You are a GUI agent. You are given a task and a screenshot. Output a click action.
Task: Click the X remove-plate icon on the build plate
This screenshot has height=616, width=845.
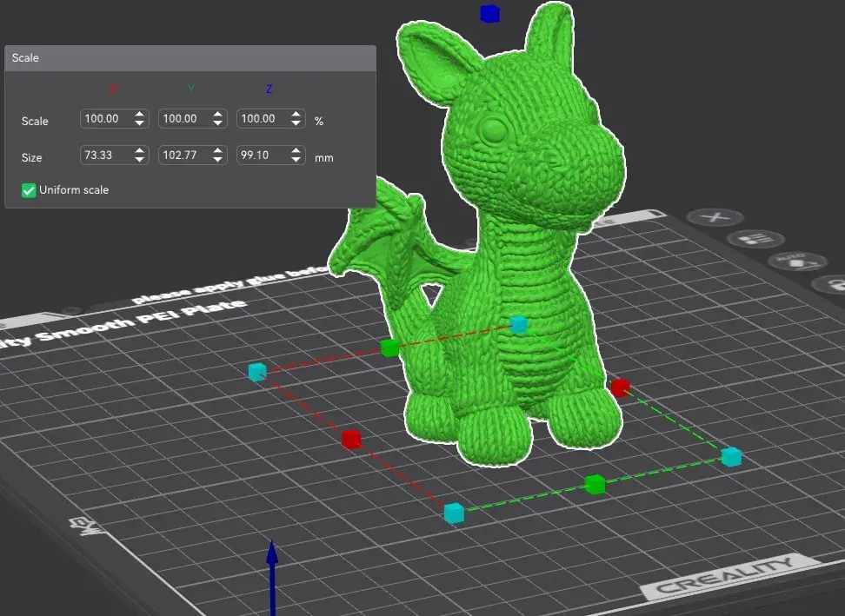pyautogui.click(x=715, y=217)
